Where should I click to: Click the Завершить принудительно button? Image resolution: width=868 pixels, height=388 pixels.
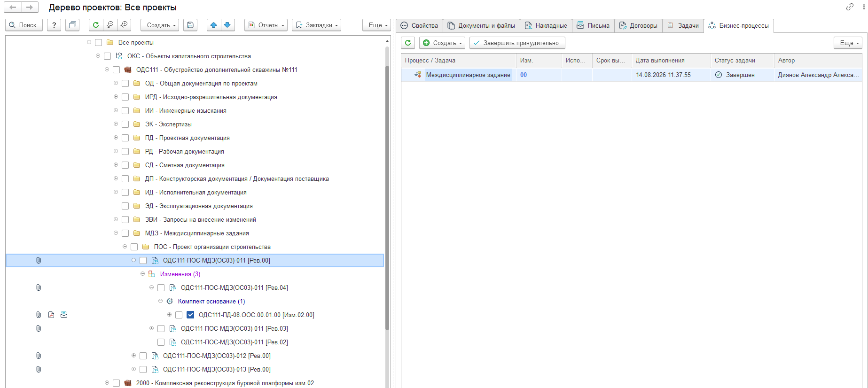click(x=517, y=43)
